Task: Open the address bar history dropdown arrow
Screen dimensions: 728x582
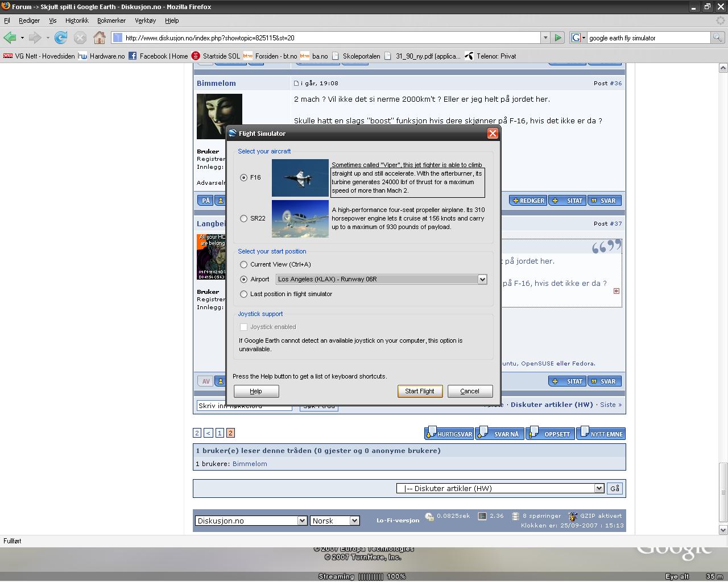Action: click(545, 38)
